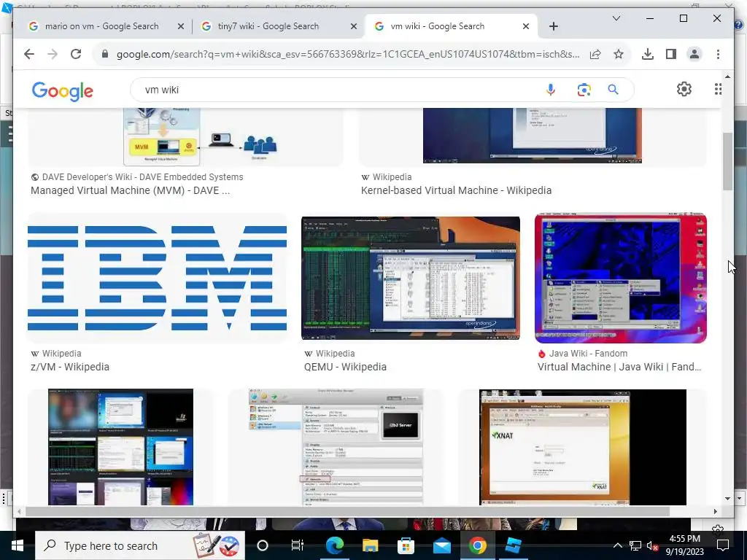The image size is (747, 560).
Task: Click Chrome icon on taskbar
Action: tap(477, 545)
